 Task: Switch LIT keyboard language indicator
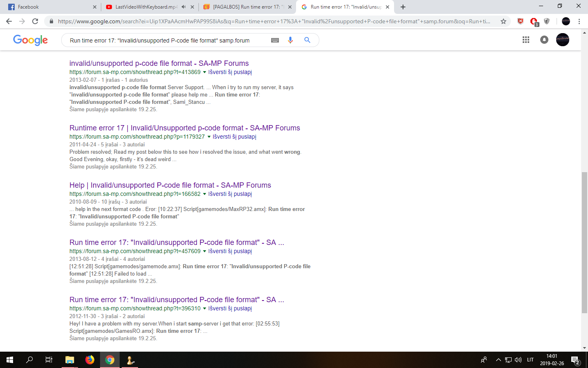point(530,360)
